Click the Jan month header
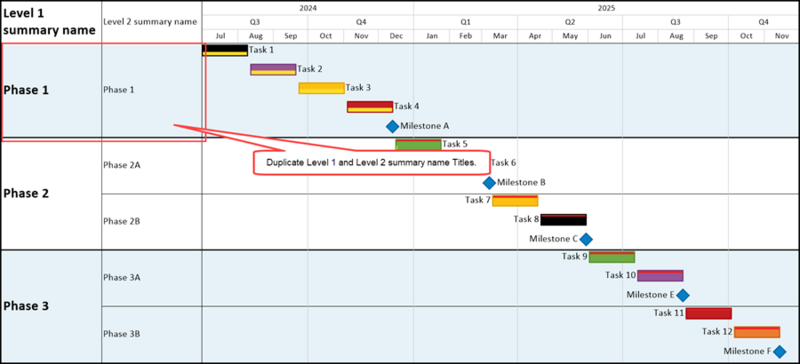800x364 pixels. [x=432, y=36]
